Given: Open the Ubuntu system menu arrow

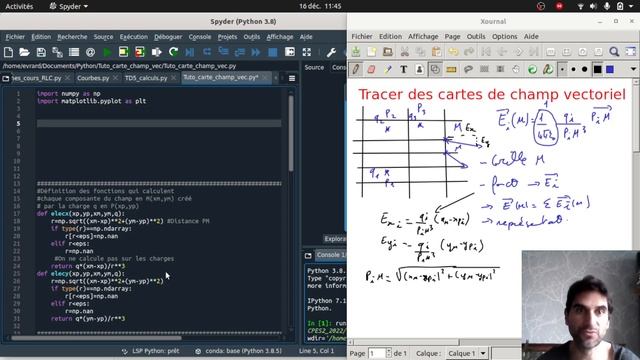Looking at the screenshot, I should click(632, 6).
